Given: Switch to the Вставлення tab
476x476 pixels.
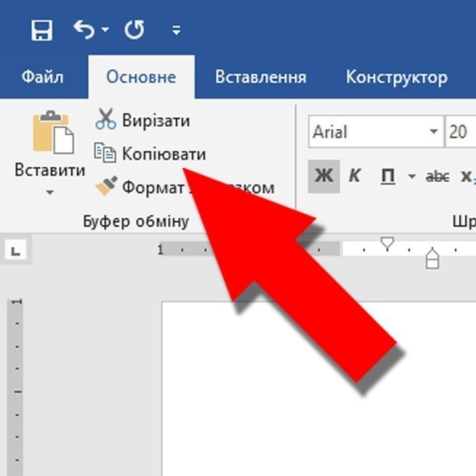Looking at the screenshot, I should coord(260,77).
